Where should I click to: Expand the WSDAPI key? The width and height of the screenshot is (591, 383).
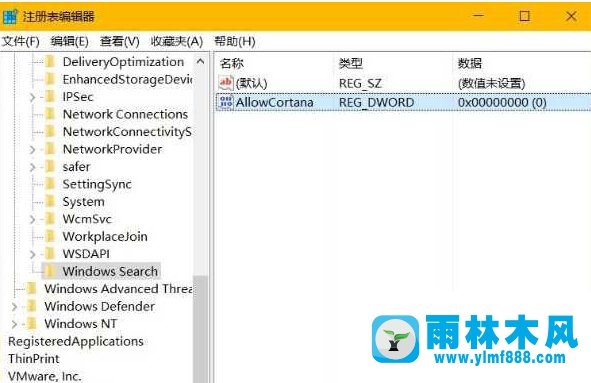click(32, 254)
